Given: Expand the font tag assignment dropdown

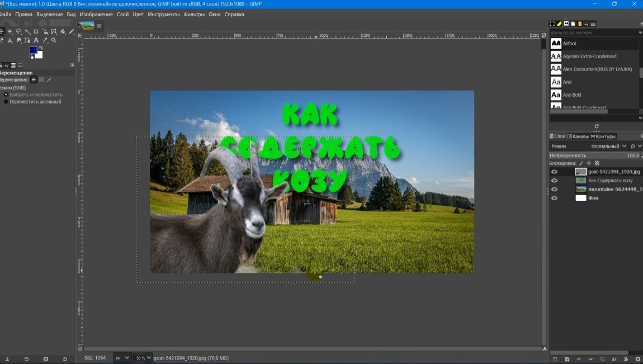Looking at the screenshot, I should 640,118.
